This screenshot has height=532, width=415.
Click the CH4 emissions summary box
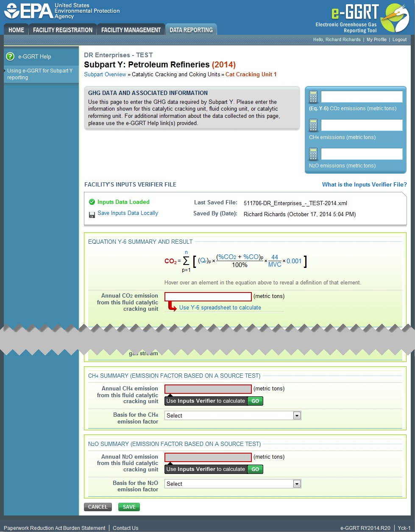point(362,125)
